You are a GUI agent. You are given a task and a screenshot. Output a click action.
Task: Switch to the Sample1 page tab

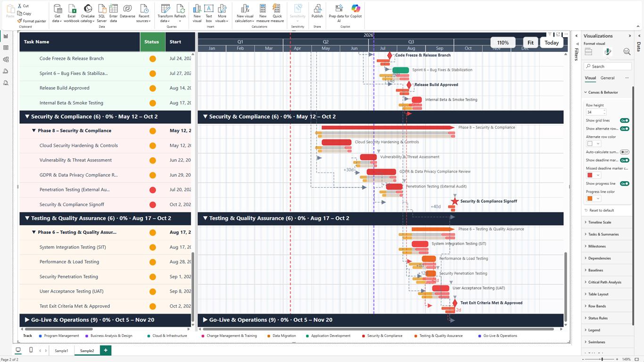61,351
